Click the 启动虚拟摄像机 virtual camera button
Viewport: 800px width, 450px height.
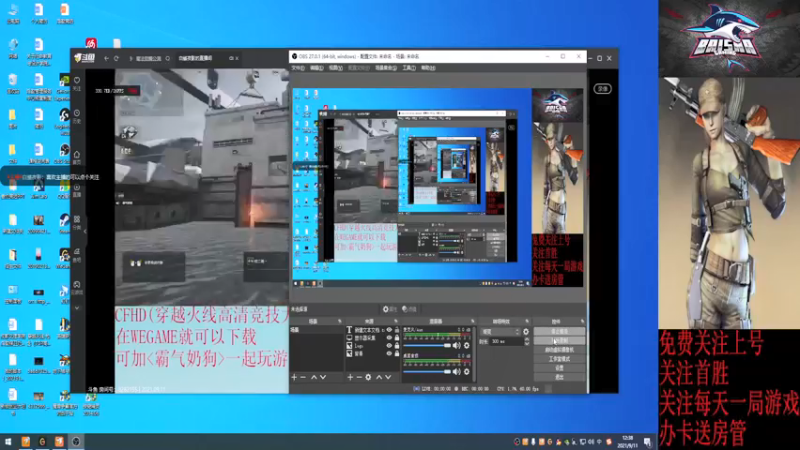coord(559,350)
